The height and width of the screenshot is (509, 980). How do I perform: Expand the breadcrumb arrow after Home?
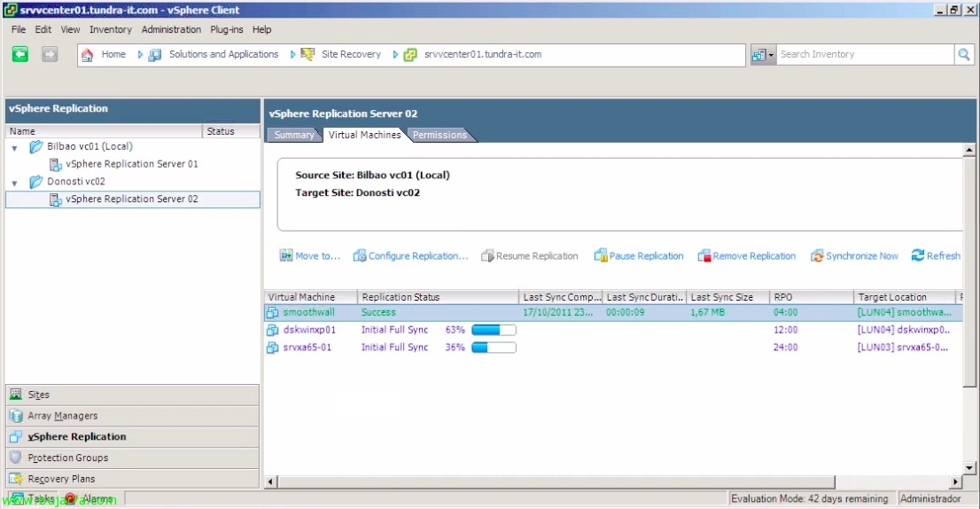[x=140, y=55]
